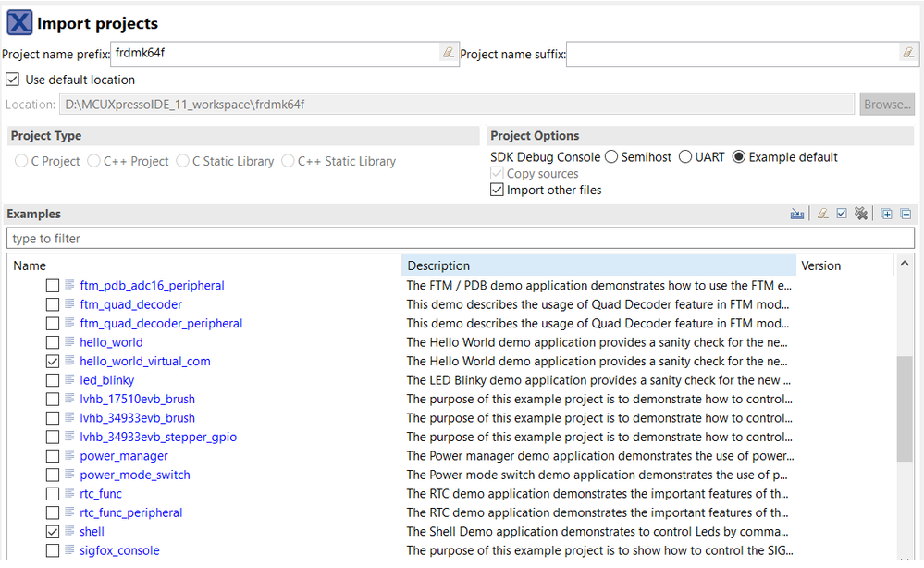Click the clear filter eraser icon
This screenshot has height=568, width=924.
tap(822, 214)
